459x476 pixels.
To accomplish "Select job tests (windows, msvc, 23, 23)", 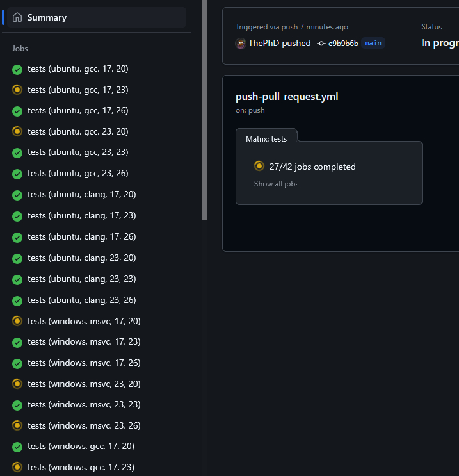I will [84, 405].
